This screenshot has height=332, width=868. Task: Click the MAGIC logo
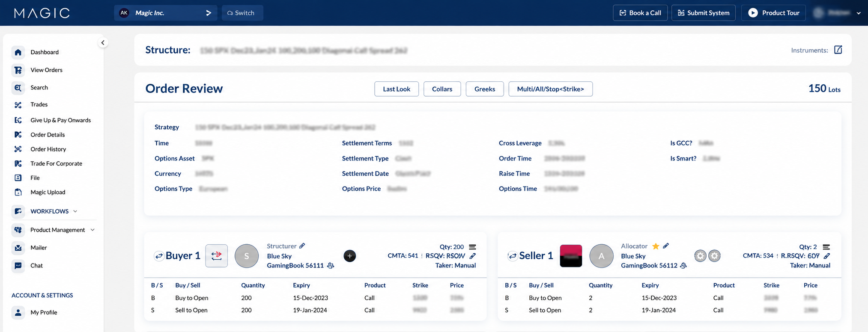click(x=42, y=13)
